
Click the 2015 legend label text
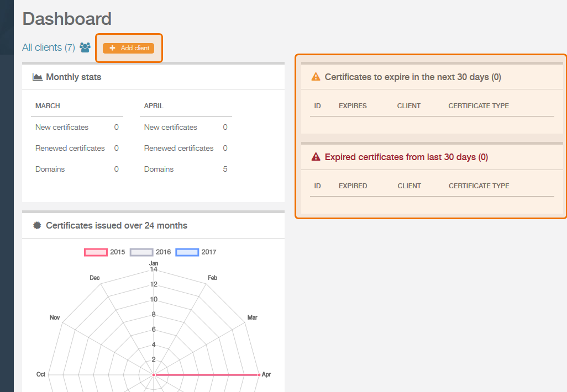coord(118,252)
